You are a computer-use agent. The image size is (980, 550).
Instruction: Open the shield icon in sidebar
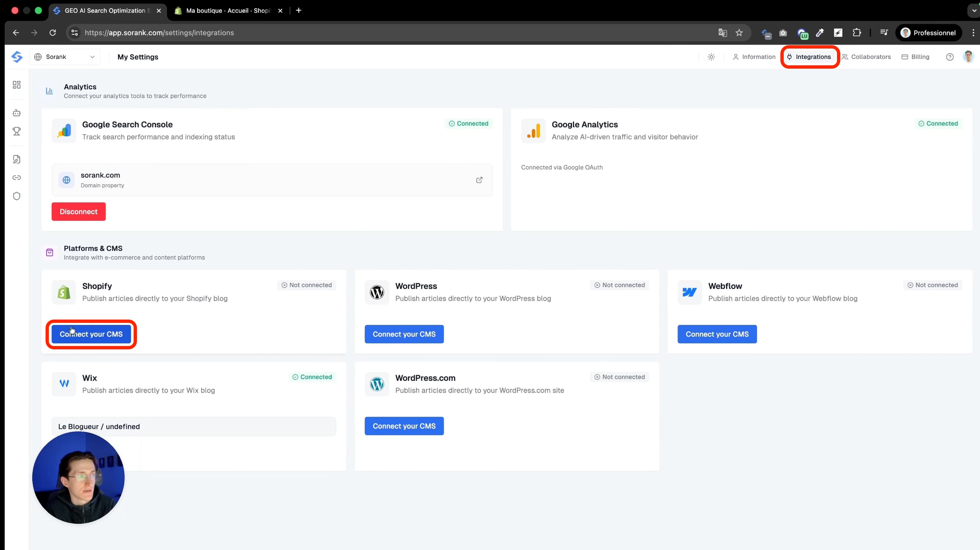17,196
